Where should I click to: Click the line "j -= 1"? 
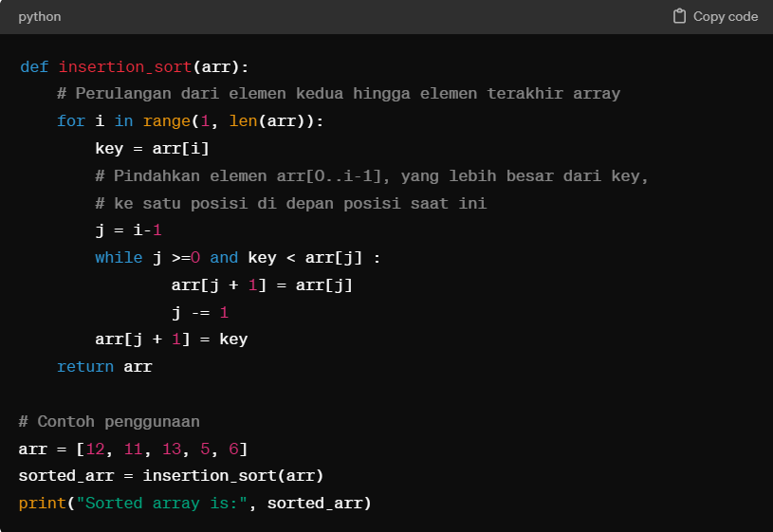[x=200, y=313]
